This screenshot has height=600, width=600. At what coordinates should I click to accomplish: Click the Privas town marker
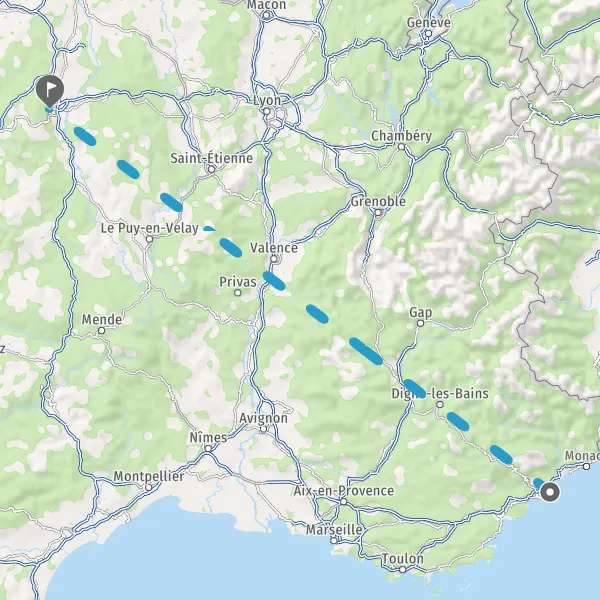point(238,293)
